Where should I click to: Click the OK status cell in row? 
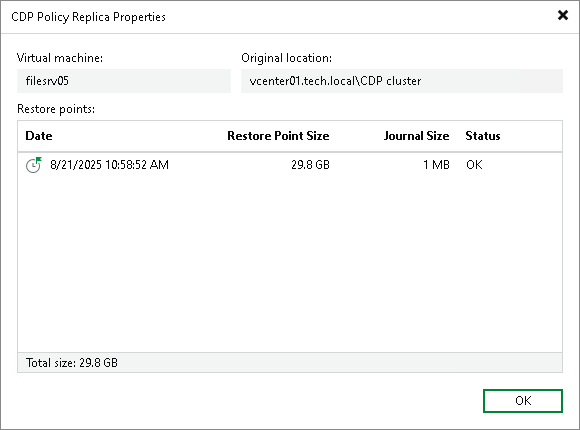[474, 165]
